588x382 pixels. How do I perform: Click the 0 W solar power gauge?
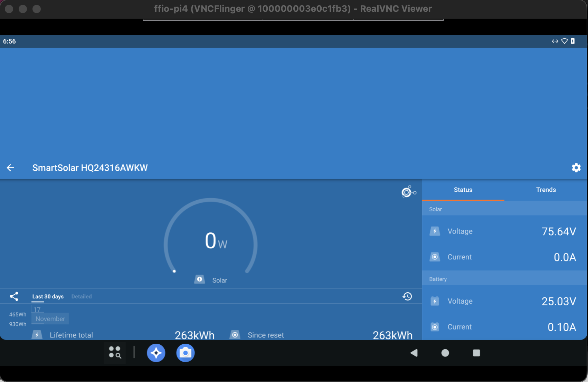pyautogui.click(x=211, y=240)
